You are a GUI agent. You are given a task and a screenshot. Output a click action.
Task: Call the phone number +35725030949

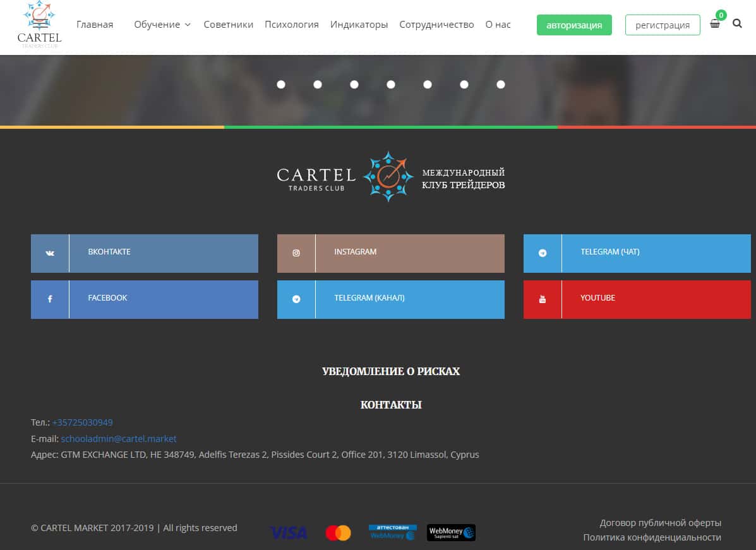pyautogui.click(x=83, y=422)
